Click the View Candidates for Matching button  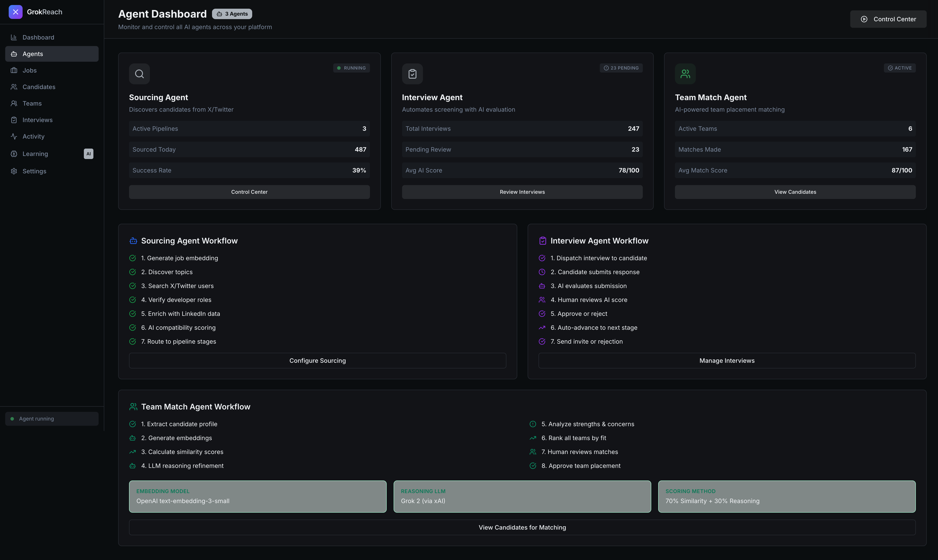click(x=522, y=528)
